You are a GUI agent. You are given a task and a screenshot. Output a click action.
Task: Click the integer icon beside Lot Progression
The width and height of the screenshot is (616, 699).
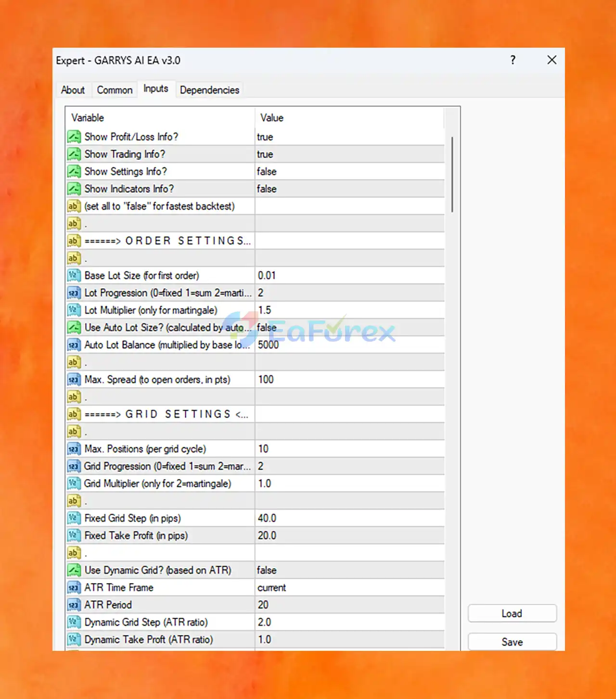click(74, 292)
